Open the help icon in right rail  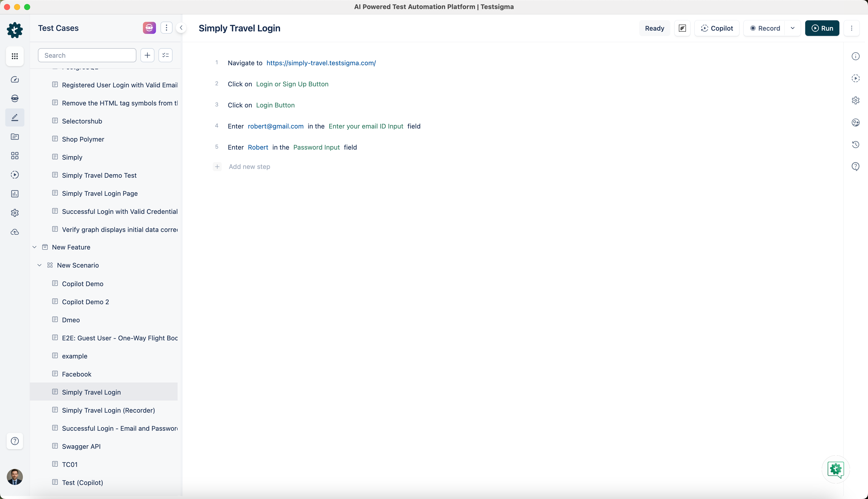tap(856, 167)
